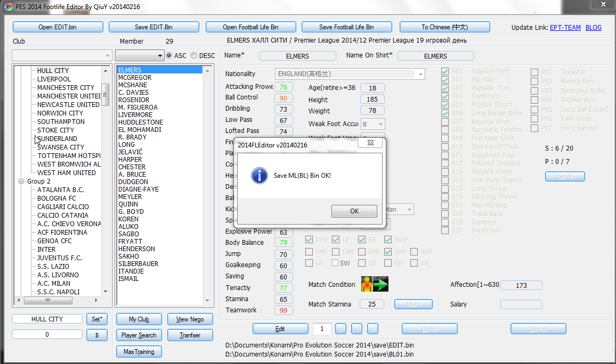Click View Nego button
The width and height of the screenshot is (616, 364).
pos(190,319)
